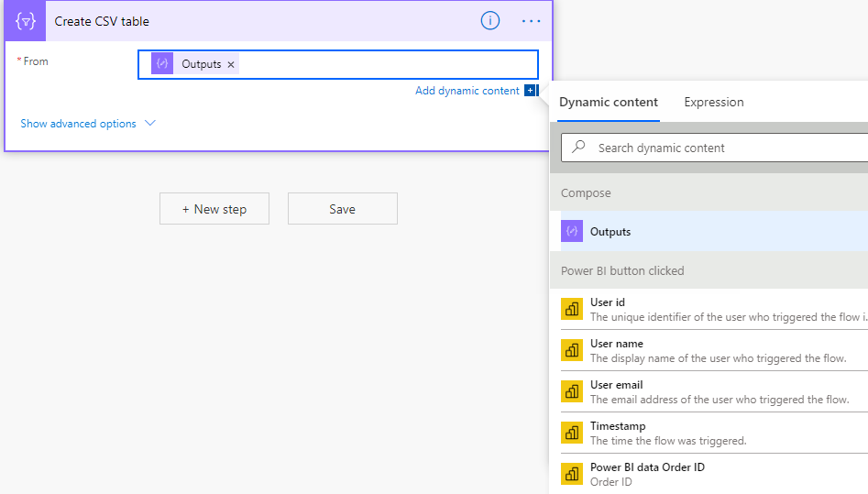This screenshot has width=868, height=494.
Task: Click the chevron next to Show advanced options
Action: (150, 124)
